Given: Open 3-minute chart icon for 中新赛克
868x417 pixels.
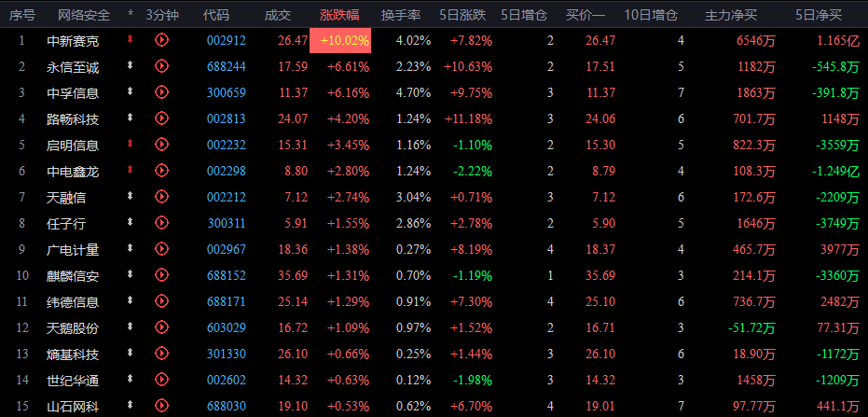Looking at the screenshot, I should tap(161, 40).
